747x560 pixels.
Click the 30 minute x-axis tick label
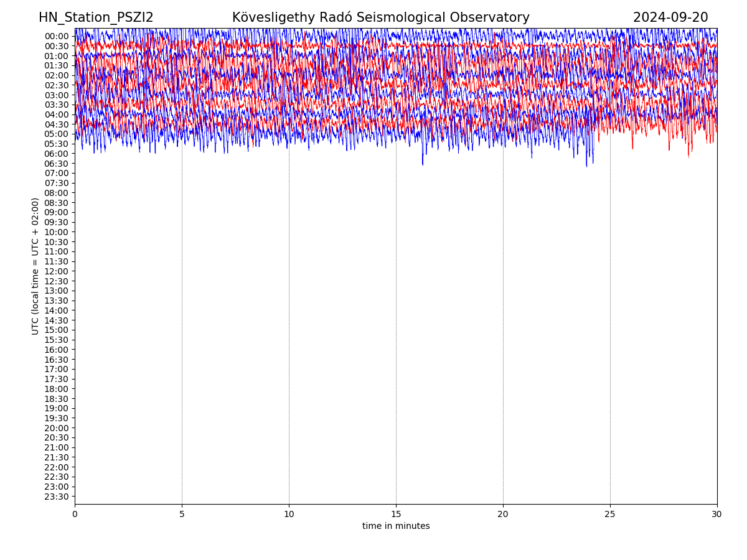(x=717, y=515)
